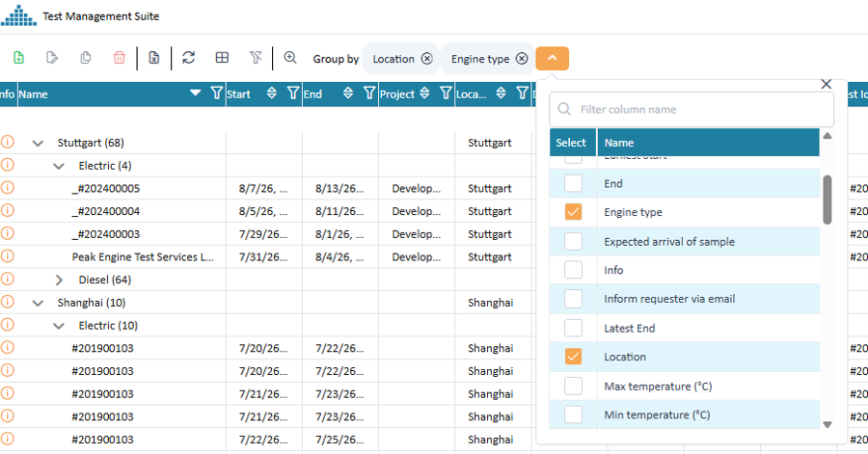Viewport: 868px width, 454px height.
Task: Click the edit document toolbar icon
Action: [52, 58]
